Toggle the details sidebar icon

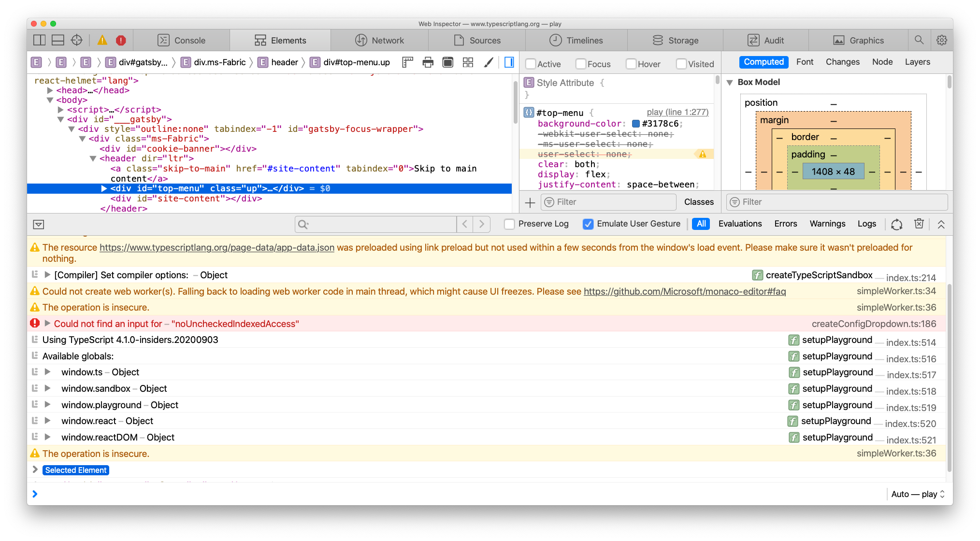508,62
